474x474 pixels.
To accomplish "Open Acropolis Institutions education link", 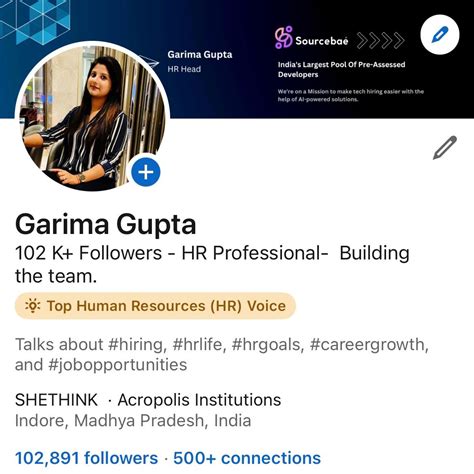I will (199, 400).
